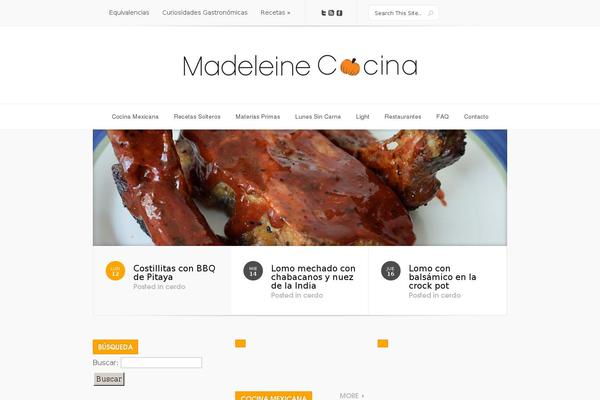Click the dark date badge numbered 16

click(x=391, y=271)
